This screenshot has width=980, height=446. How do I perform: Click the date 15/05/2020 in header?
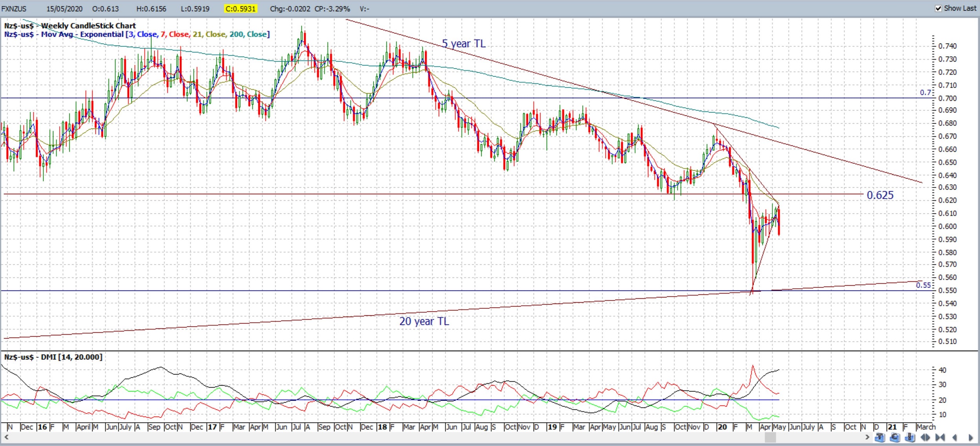click(x=64, y=9)
